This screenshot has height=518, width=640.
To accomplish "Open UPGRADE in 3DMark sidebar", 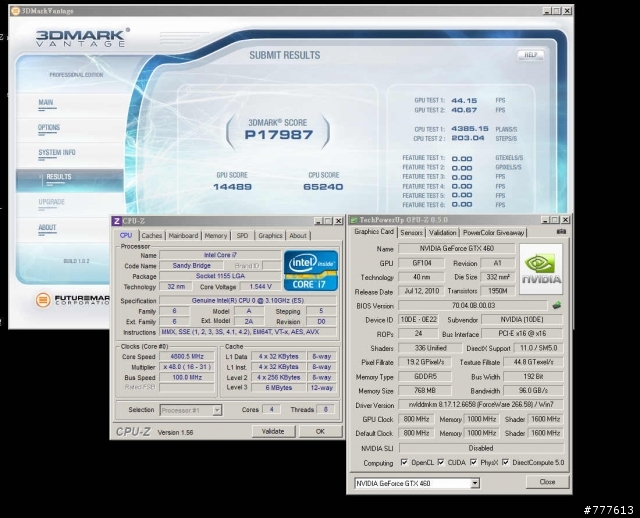I will (51, 202).
